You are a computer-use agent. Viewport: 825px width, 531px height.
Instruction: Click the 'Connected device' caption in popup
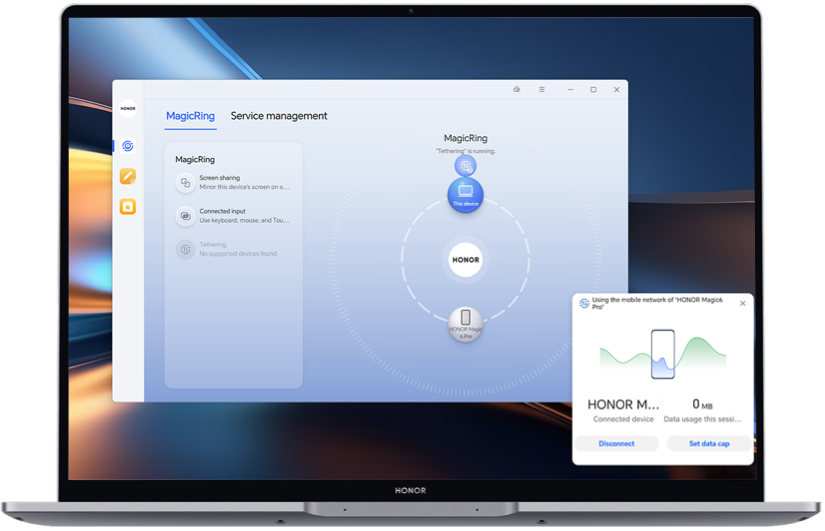click(x=623, y=419)
